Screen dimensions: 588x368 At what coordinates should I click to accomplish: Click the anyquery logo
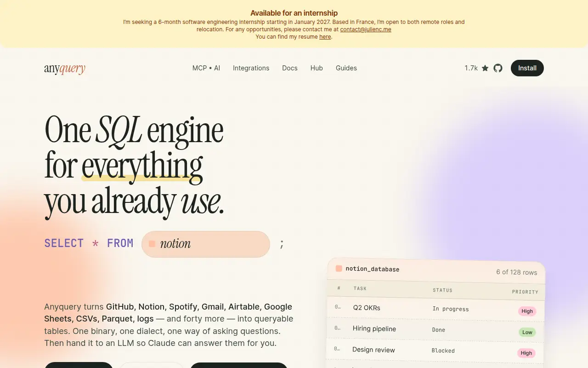(x=65, y=69)
